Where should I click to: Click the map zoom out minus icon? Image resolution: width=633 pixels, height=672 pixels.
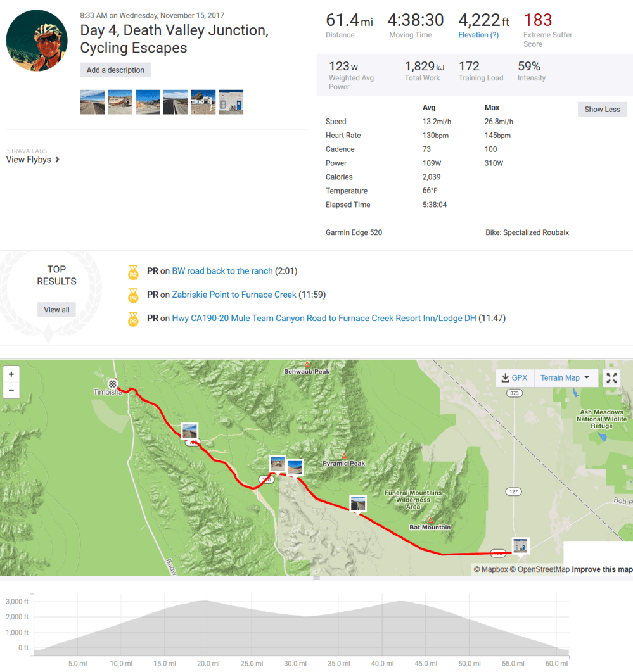(11, 390)
